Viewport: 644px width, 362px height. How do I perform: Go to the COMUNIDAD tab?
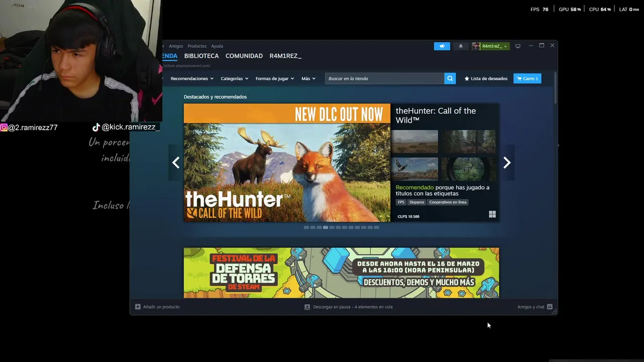pyautogui.click(x=244, y=56)
